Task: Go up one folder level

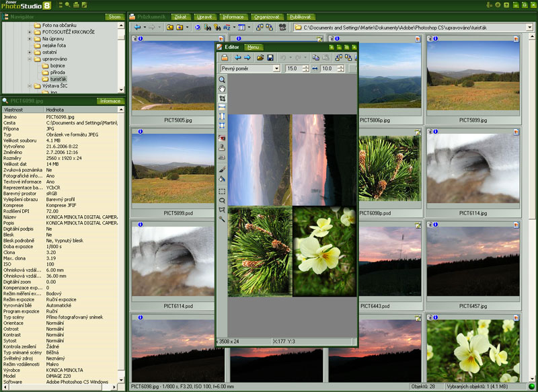Action: coord(170,28)
